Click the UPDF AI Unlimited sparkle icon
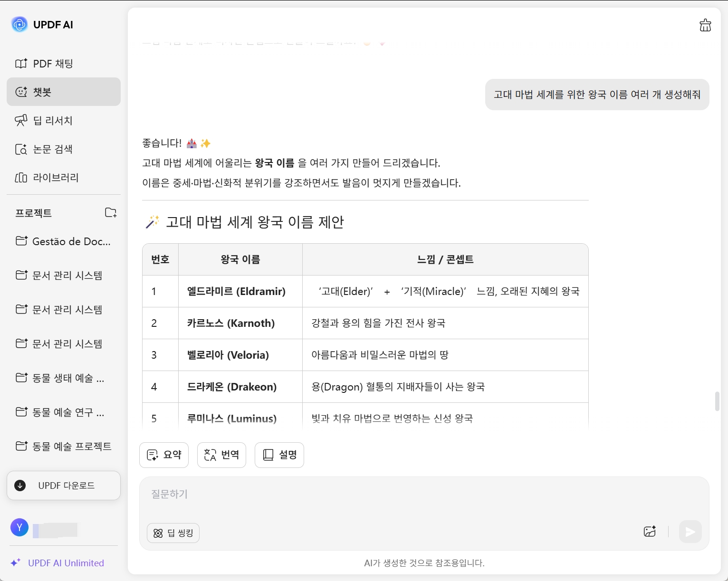This screenshot has width=728, height=581. coord(16,563)
